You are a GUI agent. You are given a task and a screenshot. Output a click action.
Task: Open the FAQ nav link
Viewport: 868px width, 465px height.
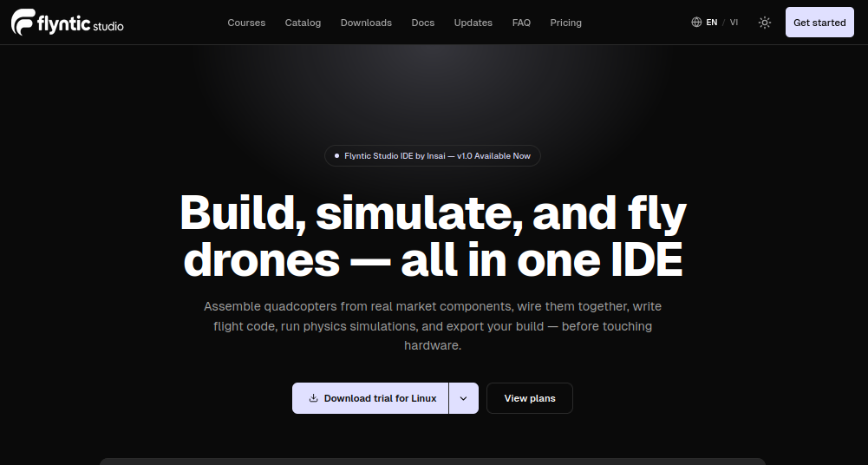point(521,23)
